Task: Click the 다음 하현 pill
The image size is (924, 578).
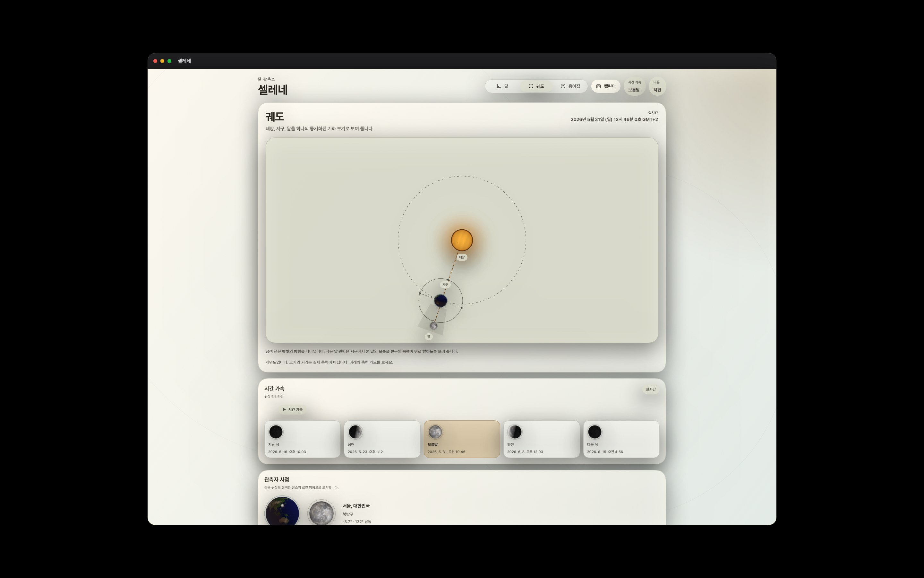Action: [657, 86]
